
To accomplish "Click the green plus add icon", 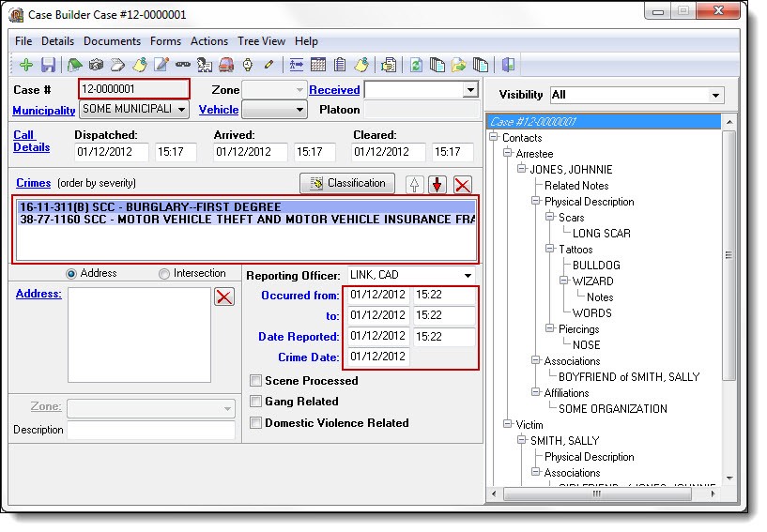I will [25, 66].
